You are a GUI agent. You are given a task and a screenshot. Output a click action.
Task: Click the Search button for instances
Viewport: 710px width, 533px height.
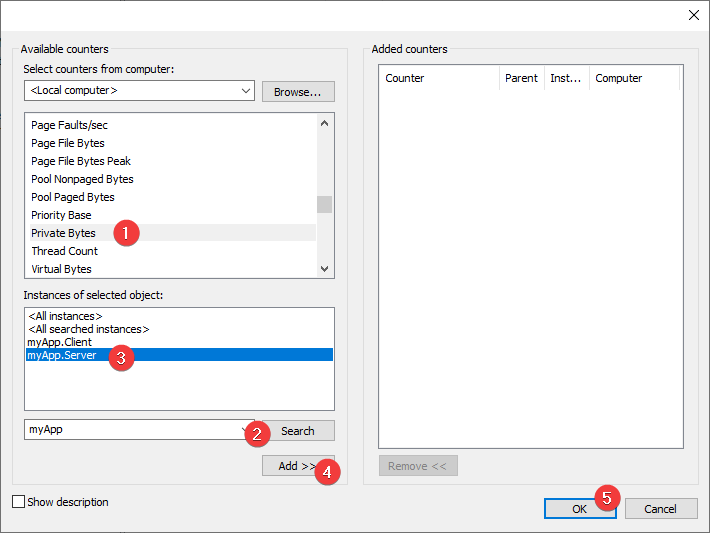click(298, 431)
